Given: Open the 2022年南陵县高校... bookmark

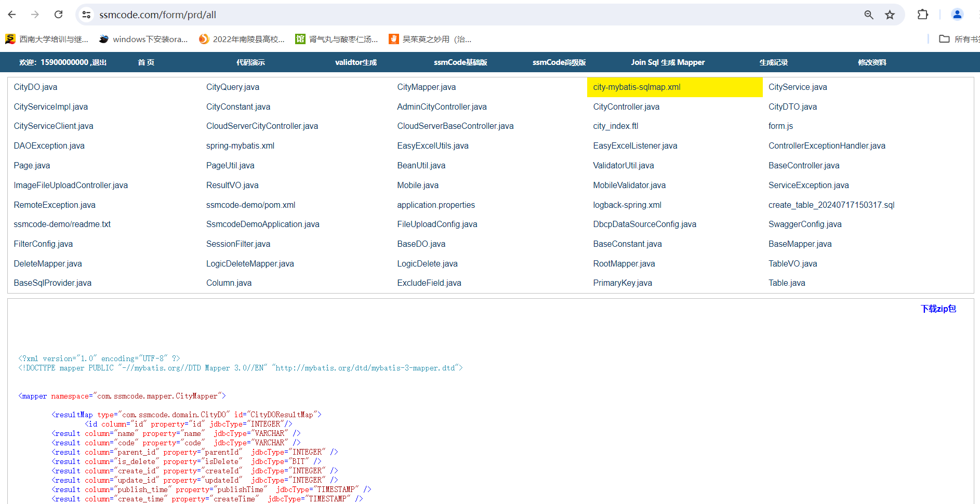Looking at the screenshot, I should pos(242,39).
